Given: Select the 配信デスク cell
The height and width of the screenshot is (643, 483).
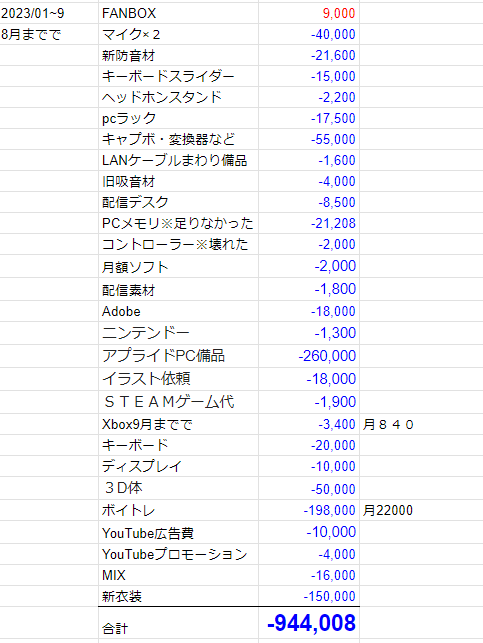Looking at the screenshot, I should [x=178, y=202].
